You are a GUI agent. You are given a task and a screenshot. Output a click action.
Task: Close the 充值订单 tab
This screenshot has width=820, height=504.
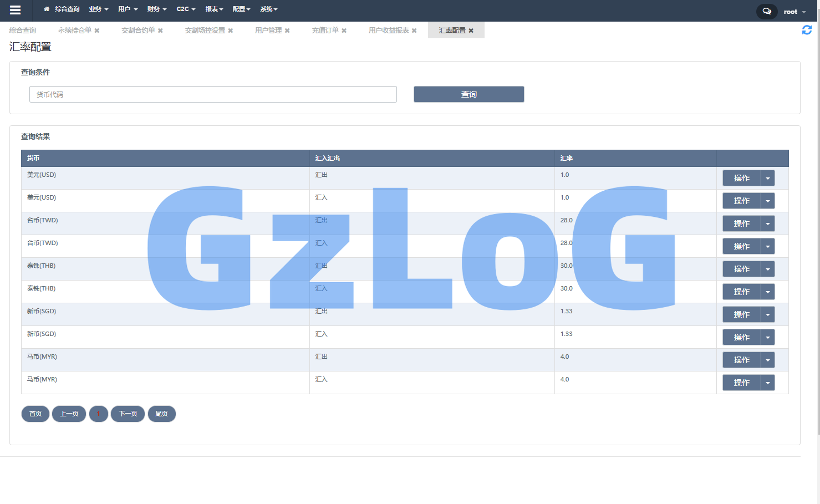(344, 30)
